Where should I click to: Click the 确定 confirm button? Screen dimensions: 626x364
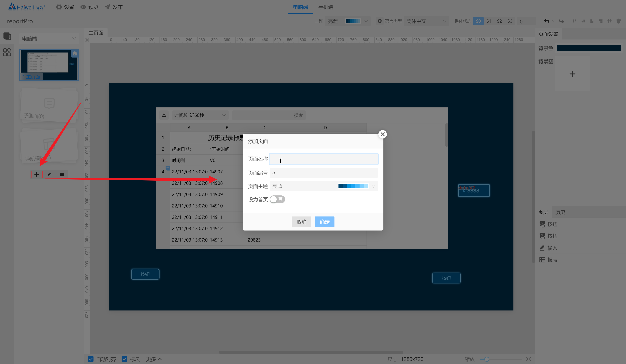tap(324, 221)
